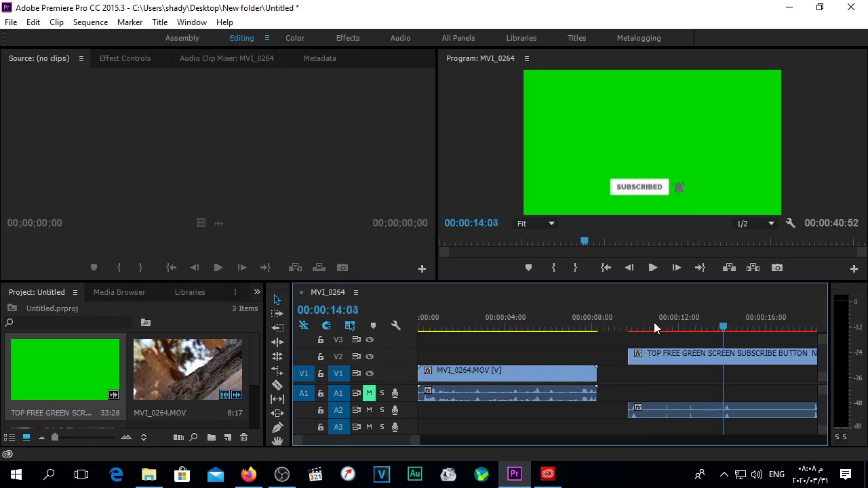Enable voice-over record on A1 track
This screenshot has width=868, height=488.
395,393
